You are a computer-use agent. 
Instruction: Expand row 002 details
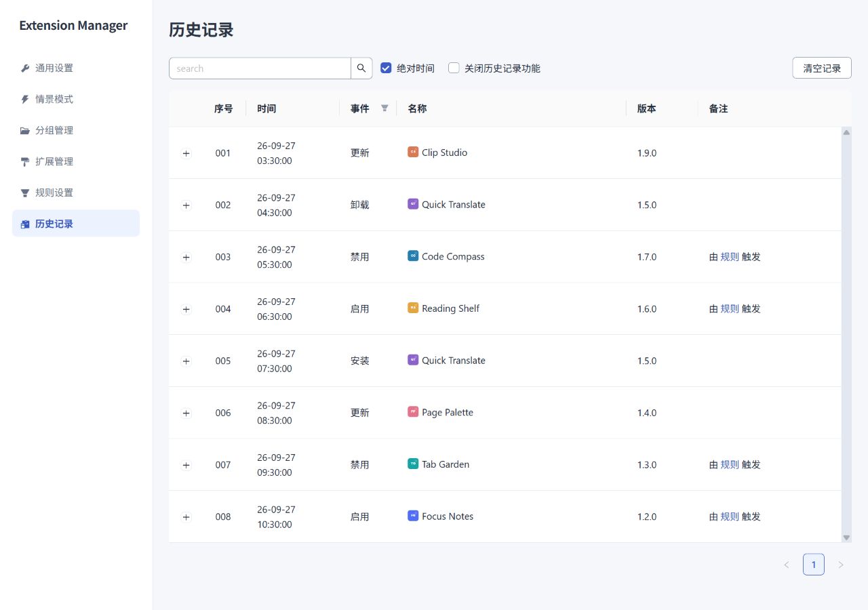click(x=186, y=205)
